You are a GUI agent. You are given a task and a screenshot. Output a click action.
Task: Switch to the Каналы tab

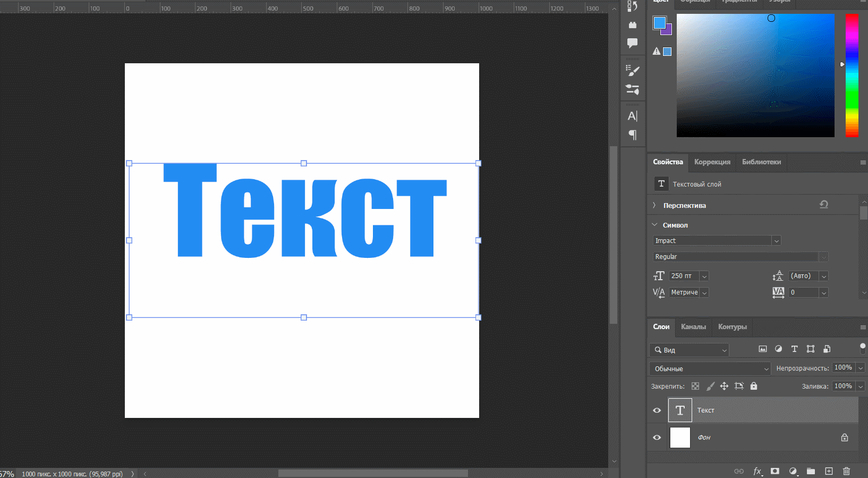click(x=693, y=327)
